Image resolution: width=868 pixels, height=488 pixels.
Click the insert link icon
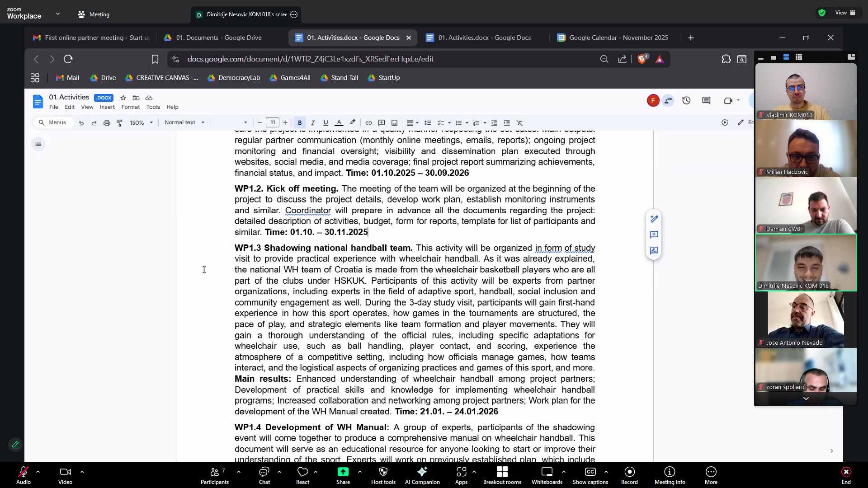point(368,122)
